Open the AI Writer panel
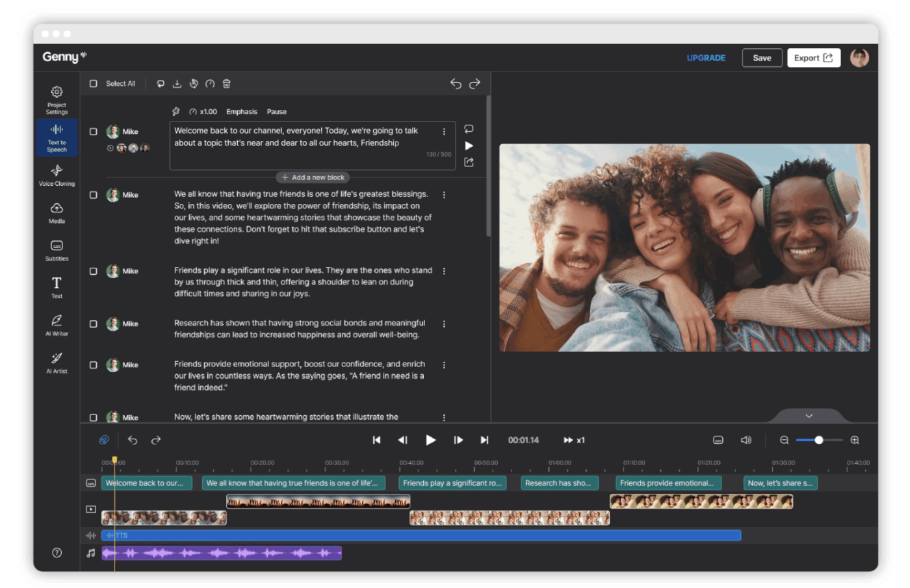This screenshot has height=588, width=910. pos(57,324)
